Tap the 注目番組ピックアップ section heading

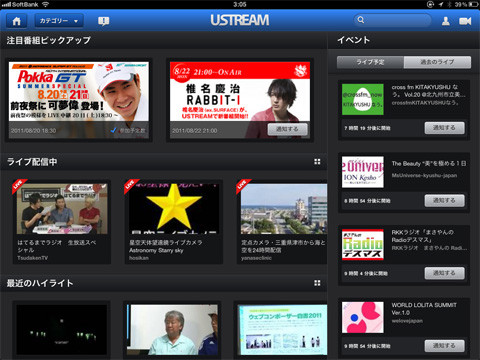[49, 40]
